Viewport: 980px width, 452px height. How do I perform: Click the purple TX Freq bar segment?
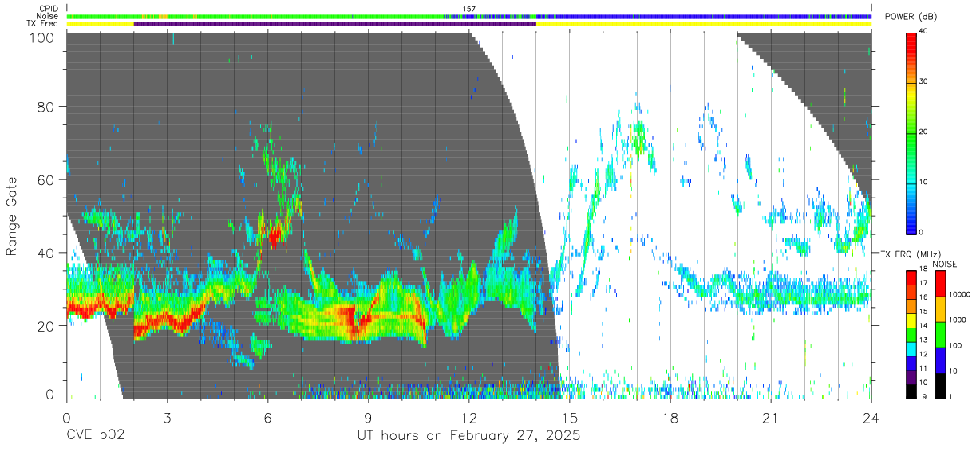[335, 24]
